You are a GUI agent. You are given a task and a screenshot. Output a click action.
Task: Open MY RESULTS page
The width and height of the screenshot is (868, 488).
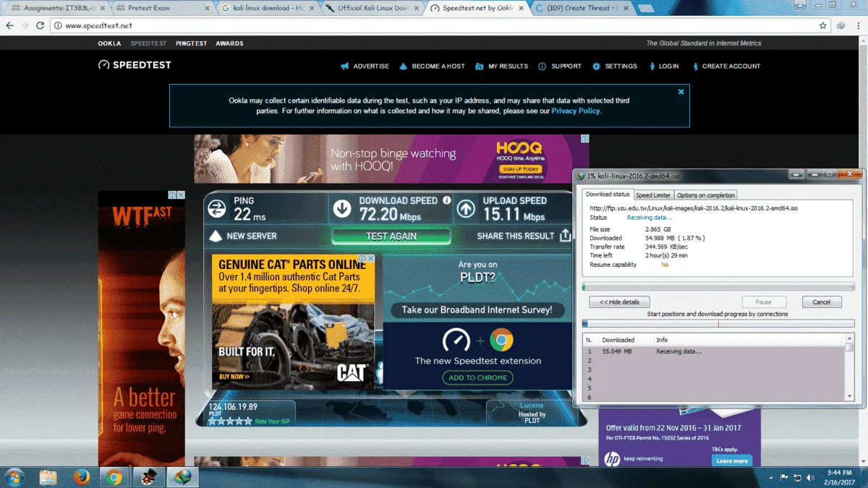tap(501, 67)
